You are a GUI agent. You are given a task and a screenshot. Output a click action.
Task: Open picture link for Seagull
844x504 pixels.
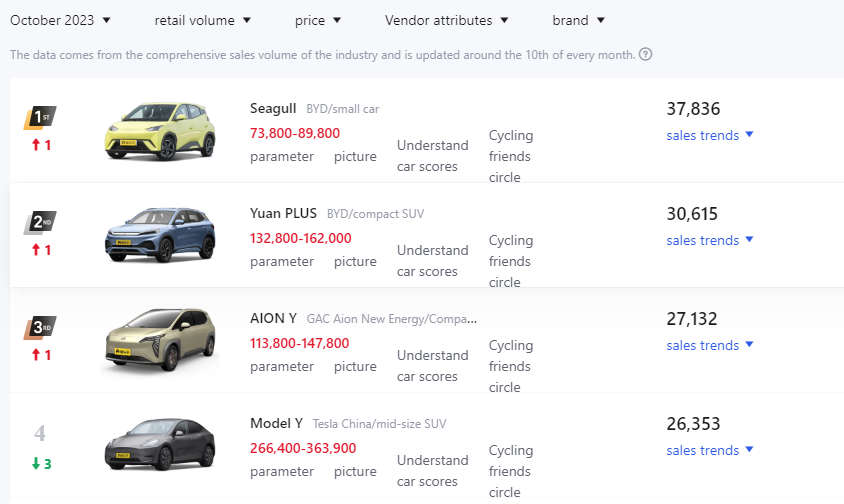[x=355, y=157]
